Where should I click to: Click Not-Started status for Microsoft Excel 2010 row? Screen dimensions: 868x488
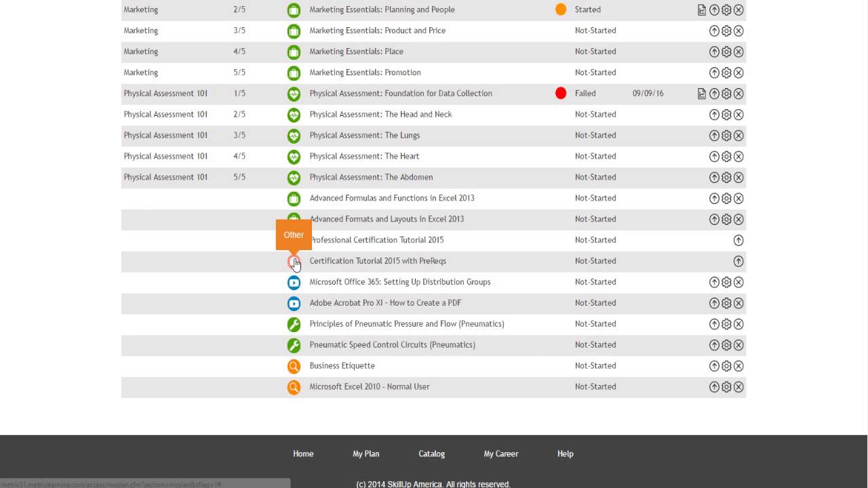[x=595, y=387]
